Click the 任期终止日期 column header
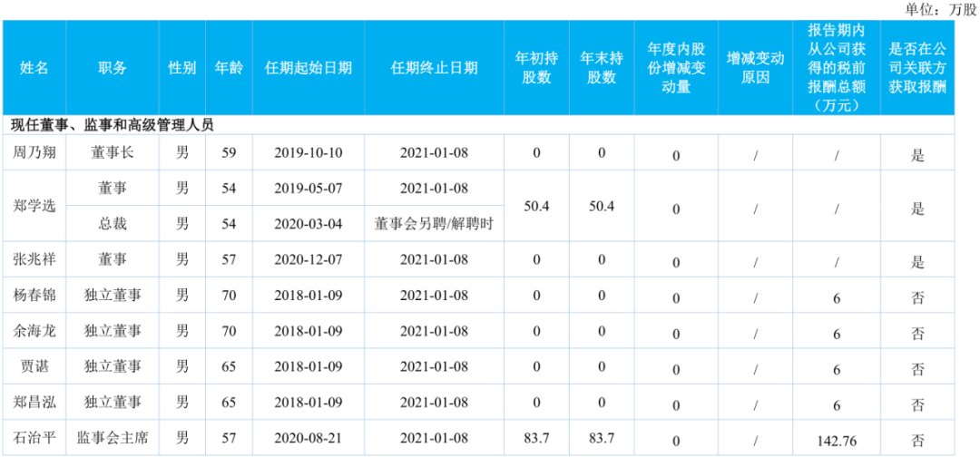The width and height of the screenshot is (980, 457). 434,68
